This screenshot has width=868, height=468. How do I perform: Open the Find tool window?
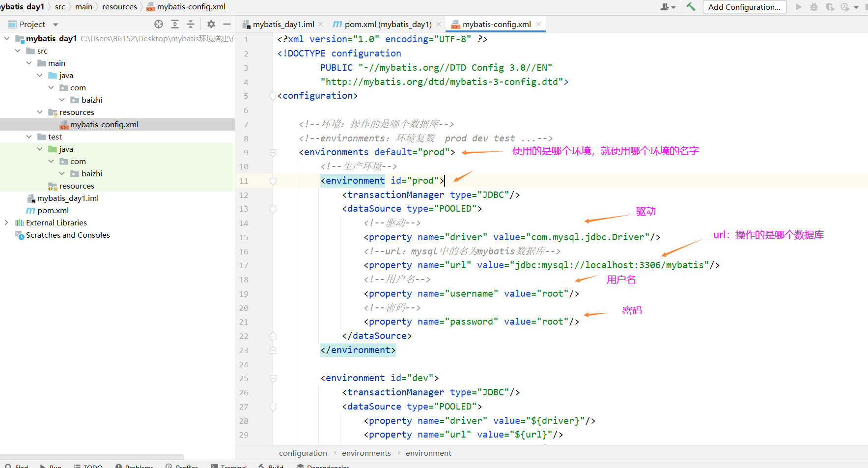(17, 466)
